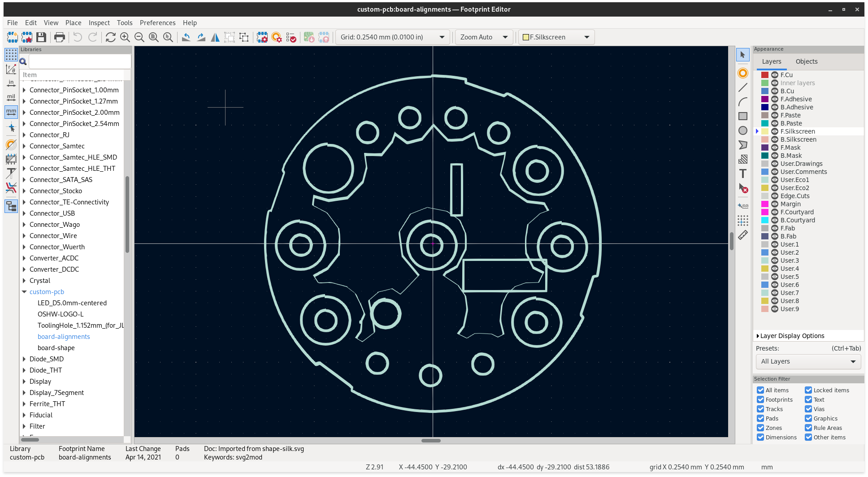Open the Inspect menu
Image resolution: width=868 pixels, height=477 pixels.
click(x=99, y=23)
